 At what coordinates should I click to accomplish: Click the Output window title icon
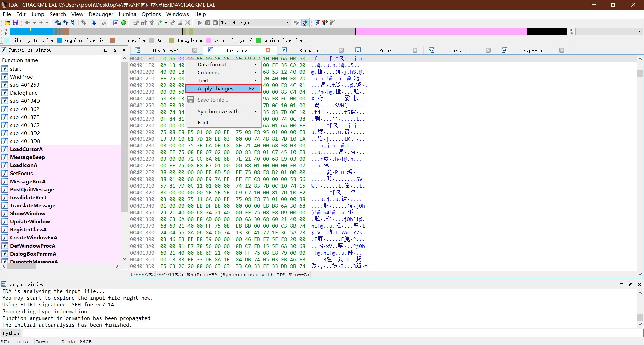click(x=4, y=284)
